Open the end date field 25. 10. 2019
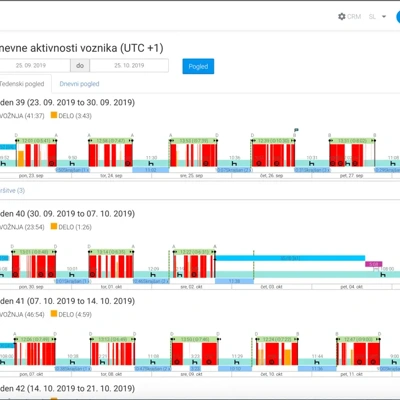 pos(129,65)
